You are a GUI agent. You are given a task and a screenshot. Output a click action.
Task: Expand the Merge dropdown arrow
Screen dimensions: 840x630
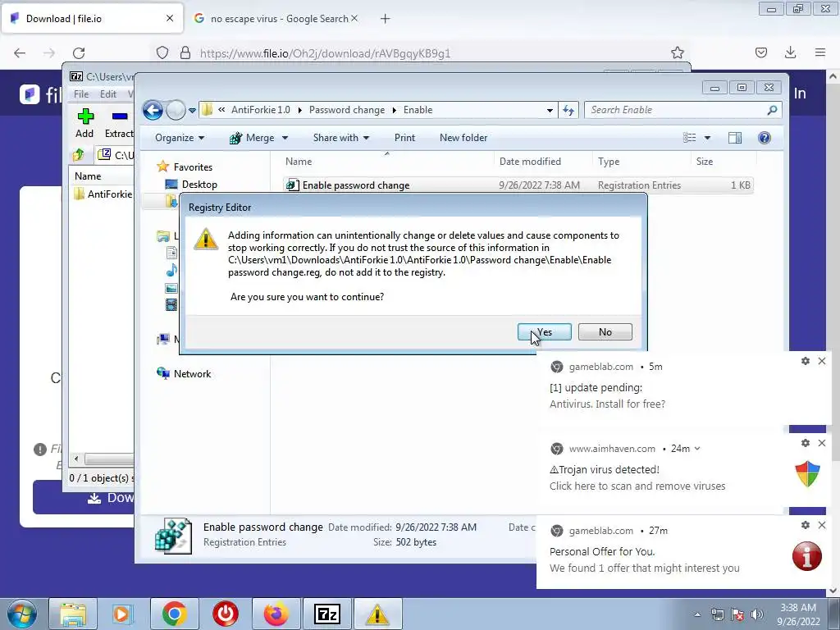pos(285,138)
